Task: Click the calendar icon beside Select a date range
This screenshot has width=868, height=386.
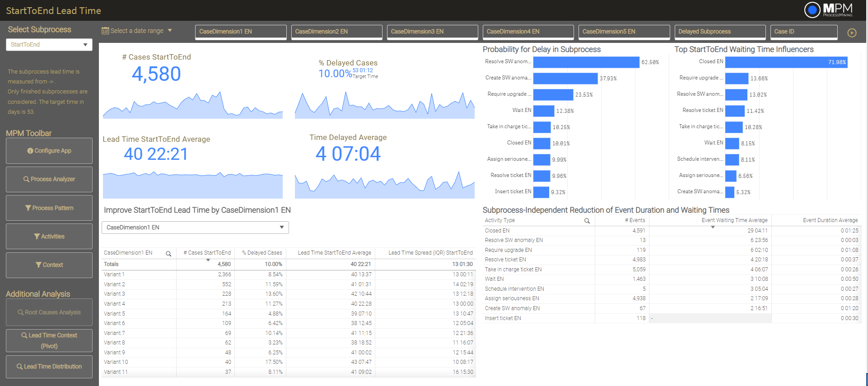Action: click(x=105, y=31)
